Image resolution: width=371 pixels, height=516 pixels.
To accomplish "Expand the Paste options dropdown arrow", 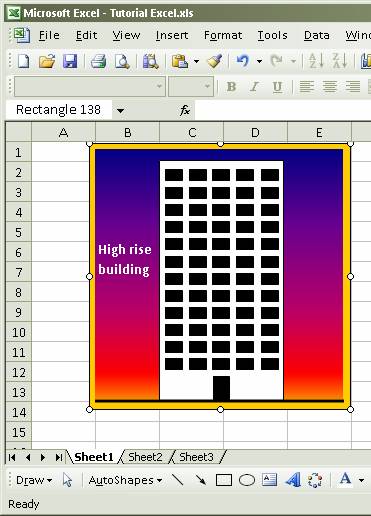I will point(196,61).
